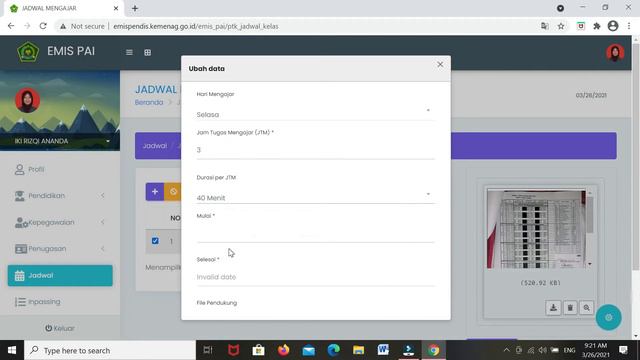Click the volume icon in system tray
This screenshot has width=640, height=360.
(542, 350)
